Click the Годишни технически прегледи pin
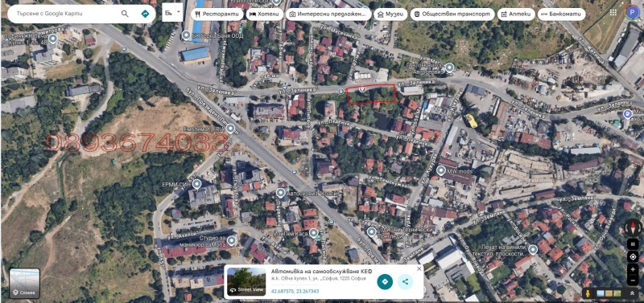The width and height of the screenshot is (644, 303). point(372,232)
